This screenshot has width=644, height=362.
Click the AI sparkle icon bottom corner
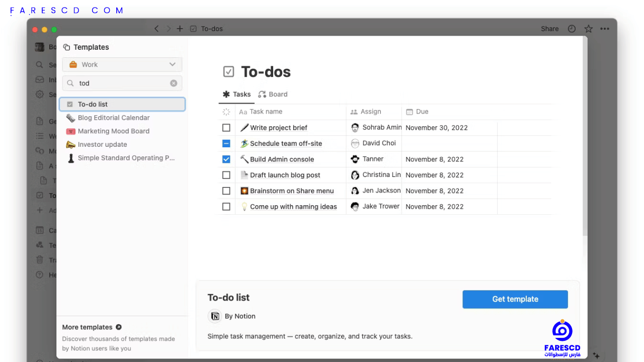coord(596,355)
